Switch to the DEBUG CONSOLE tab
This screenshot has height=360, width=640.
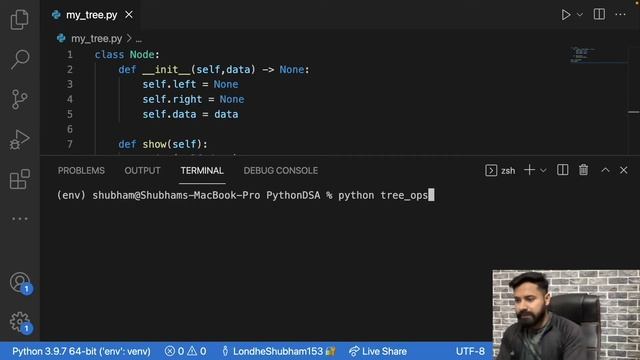coord(281,171)
